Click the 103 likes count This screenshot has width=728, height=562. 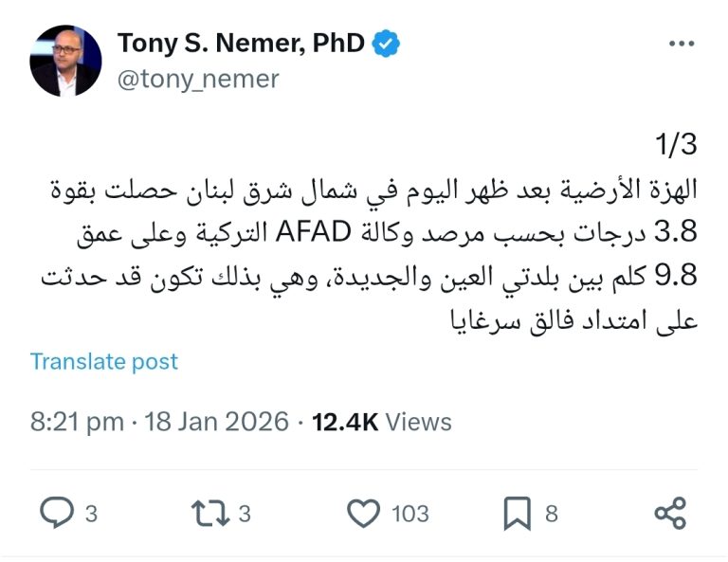pyautogui.click(x=409, y=514)
